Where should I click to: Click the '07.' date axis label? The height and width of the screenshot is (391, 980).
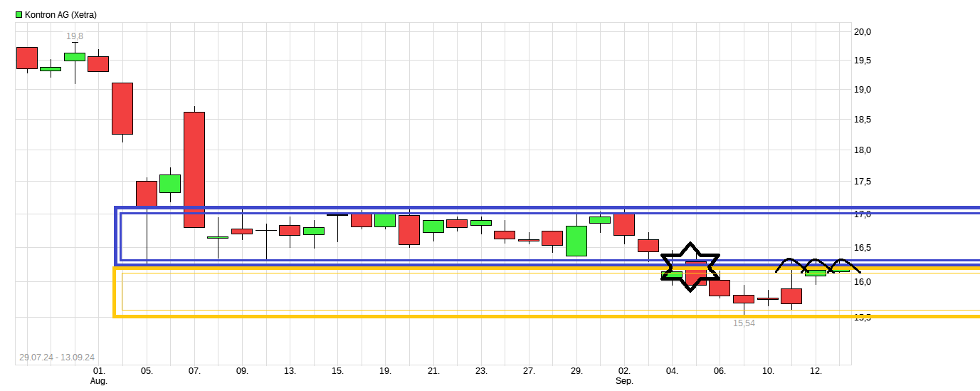(194, 371)
